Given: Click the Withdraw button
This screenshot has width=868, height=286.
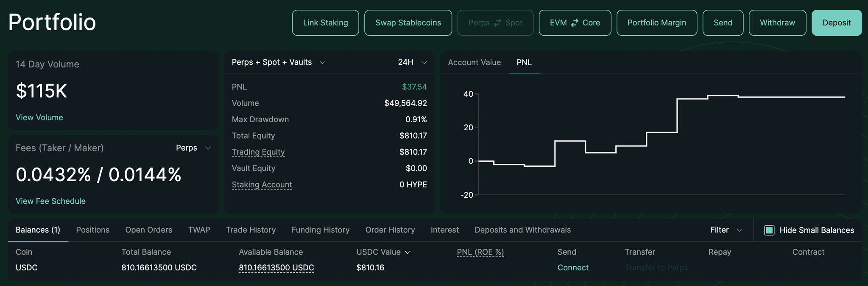Looking at the screenshot, I should (777, 23).
